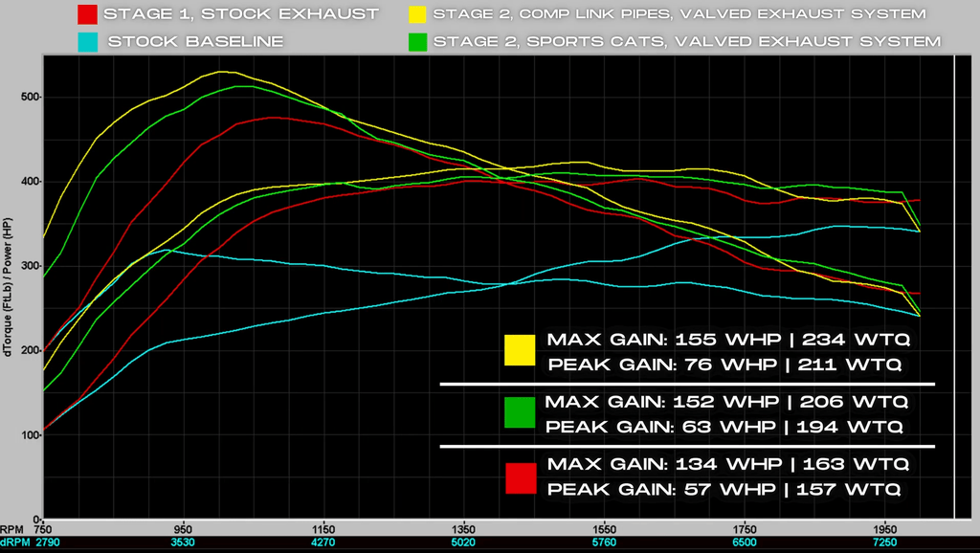This screenshot has height=553, width=980.
Task: Click the 5760 dRPM axis value
Action: click(604, 542)
